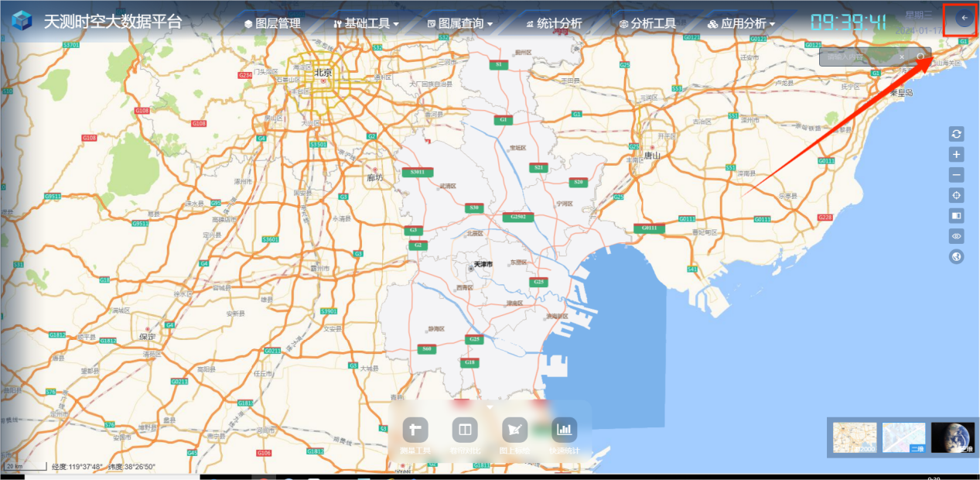The width and height of the screenshot is (980, 480).
Task: Collapse the bottom tool panel with triangle
Action: pos(490,405)
